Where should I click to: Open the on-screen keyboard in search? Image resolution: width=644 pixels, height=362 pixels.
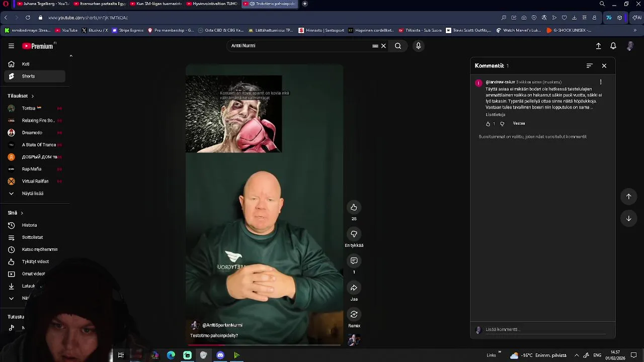pyautogui.click(x=375, y=46)
